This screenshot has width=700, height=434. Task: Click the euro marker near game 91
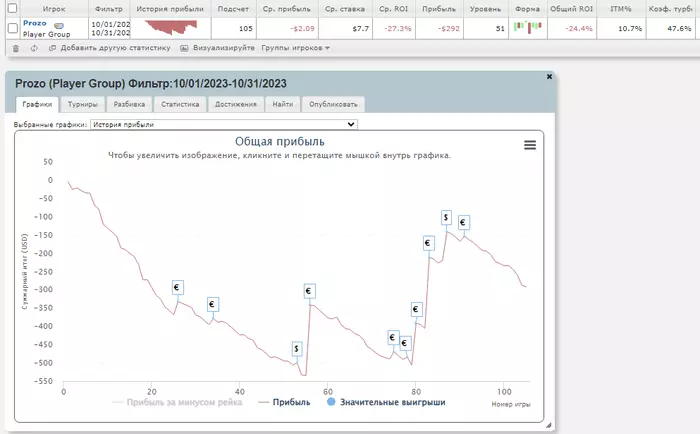(463, 222)
